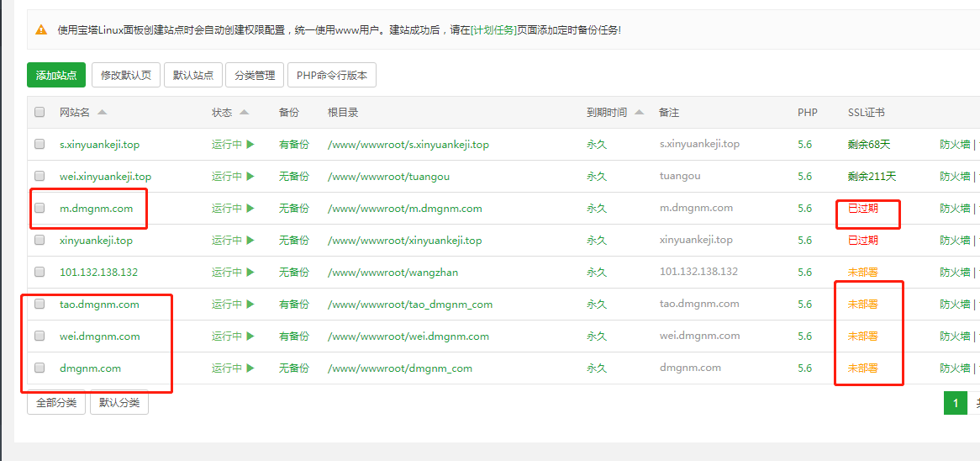Click 有备份 in tao.dmgnm.com row
This screenshot has width=980, height=461.
click(294, 304)
